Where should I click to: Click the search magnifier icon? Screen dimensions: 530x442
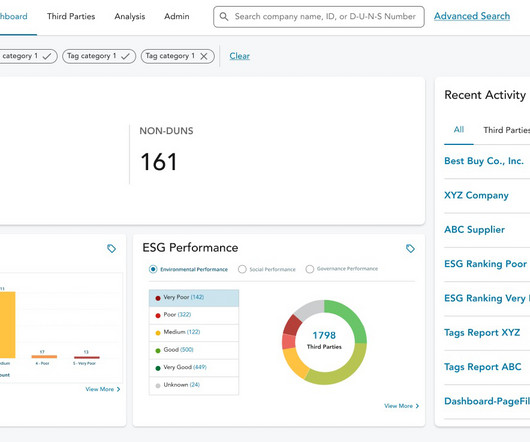(x=224, y=16)
